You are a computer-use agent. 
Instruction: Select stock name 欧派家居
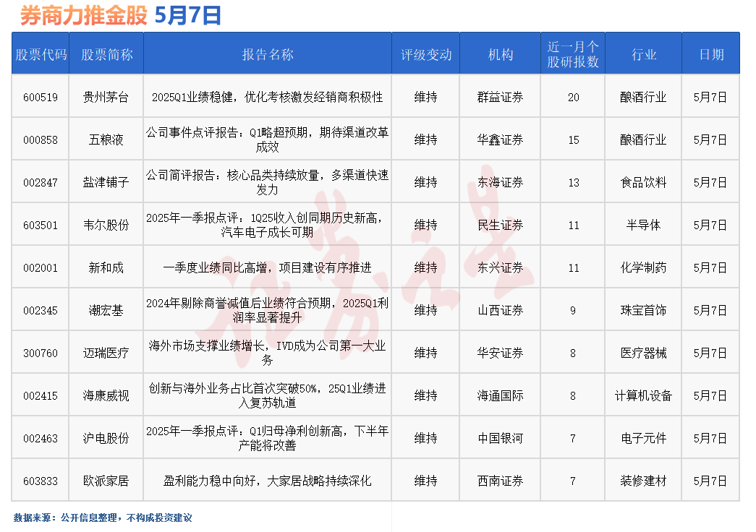106,481
